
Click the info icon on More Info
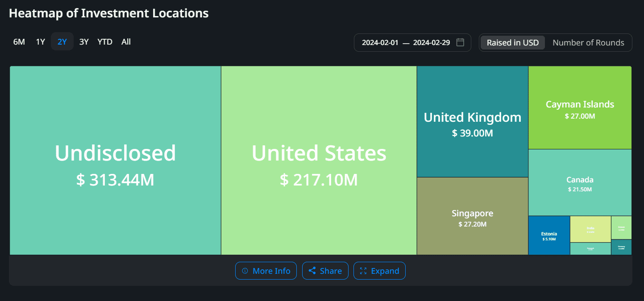pos(245,271)
